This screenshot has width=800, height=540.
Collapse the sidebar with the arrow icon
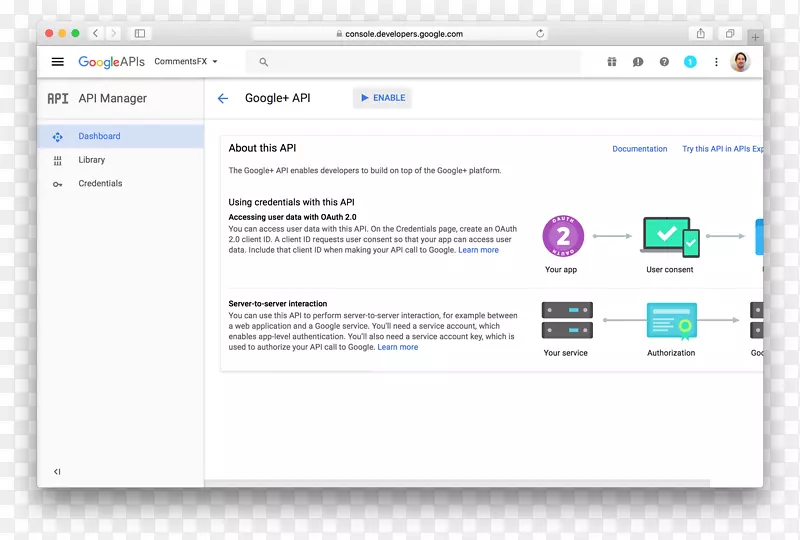pyautogui.click(x=57, y=472)
